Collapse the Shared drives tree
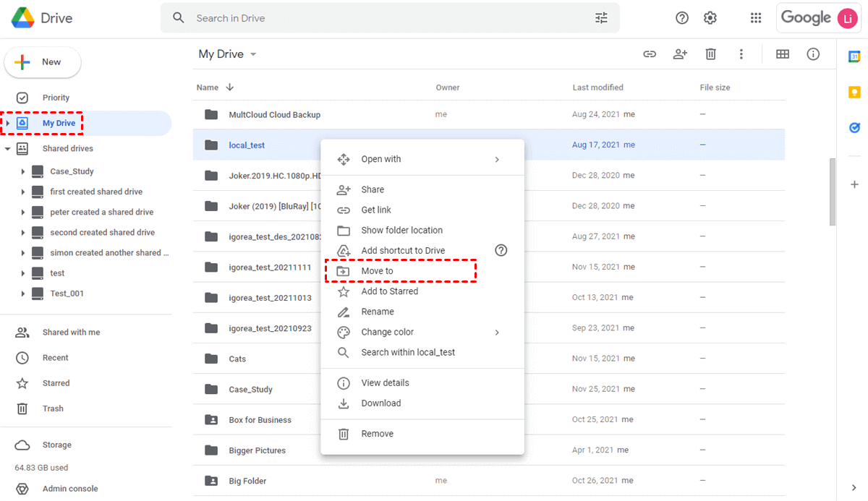Screen dimensions: 868x501 point(7,149)
